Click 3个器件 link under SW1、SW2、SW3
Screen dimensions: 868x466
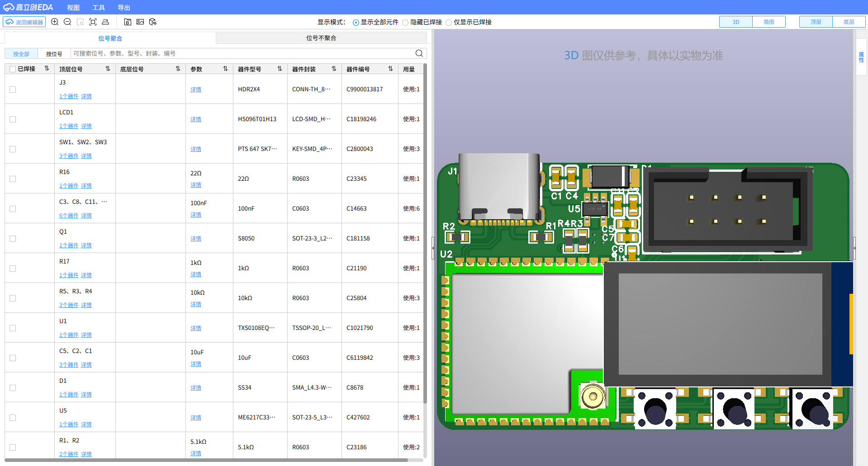coord(69,156)
